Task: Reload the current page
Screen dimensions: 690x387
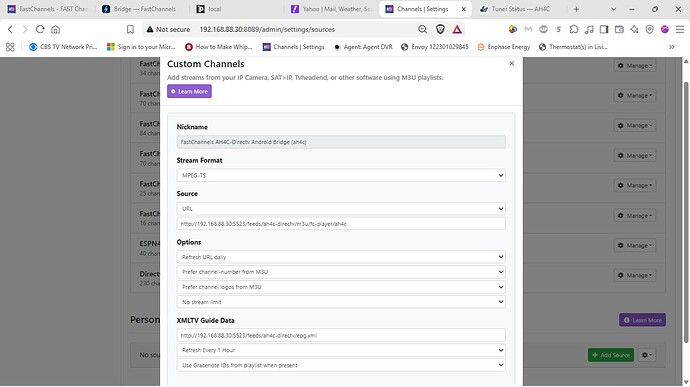Action: (x=40, y=29)
